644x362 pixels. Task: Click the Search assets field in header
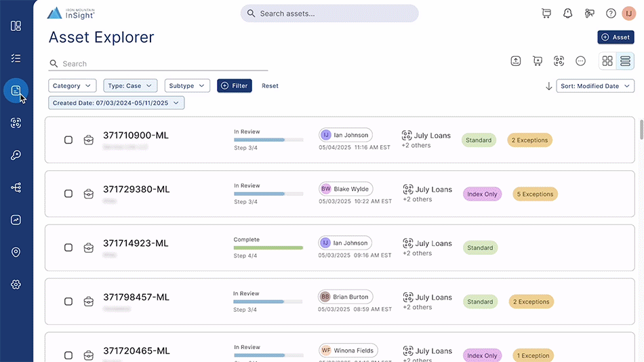pyautogui.click(x=329, y=14)
